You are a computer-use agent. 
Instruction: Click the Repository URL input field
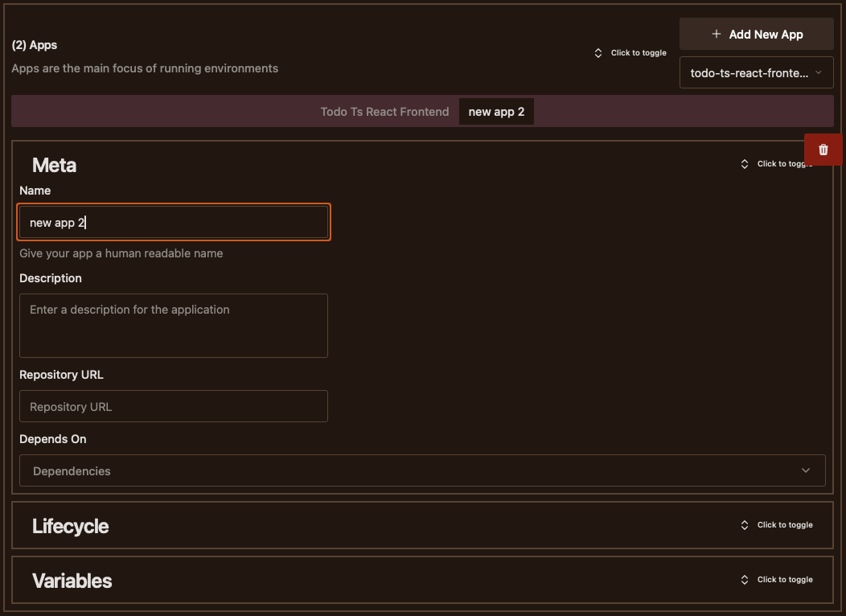174,406
